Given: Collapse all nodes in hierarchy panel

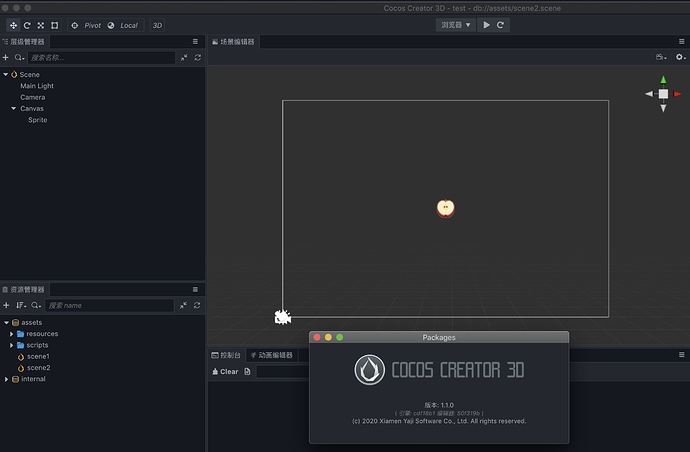Looking at the screenshot, I should click(184, 58).
